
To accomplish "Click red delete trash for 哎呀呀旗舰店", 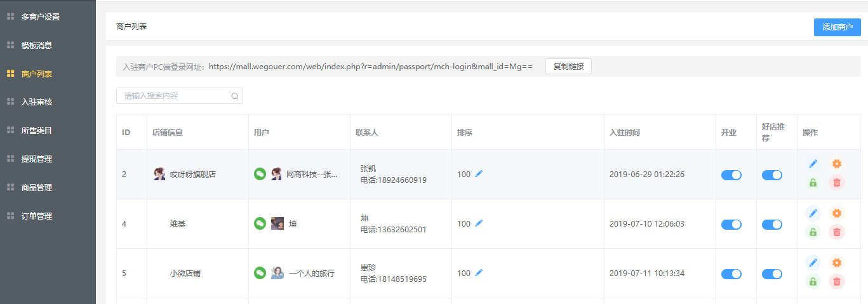I will click(837, 183).
